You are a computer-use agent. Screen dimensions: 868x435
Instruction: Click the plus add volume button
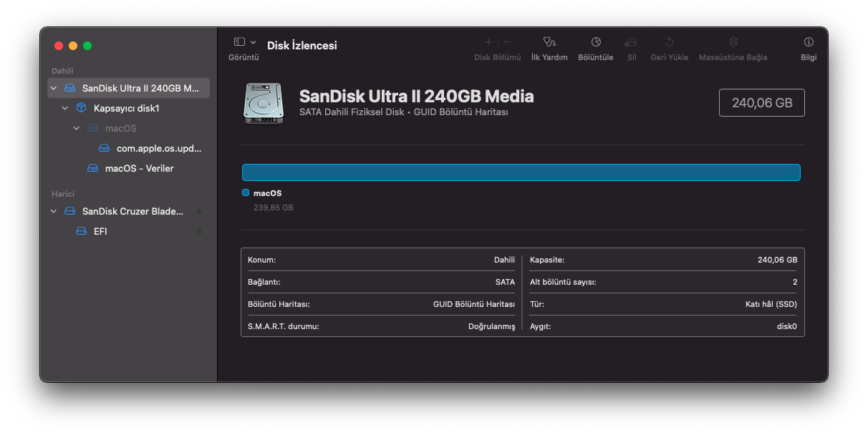(x=488, y=42)
